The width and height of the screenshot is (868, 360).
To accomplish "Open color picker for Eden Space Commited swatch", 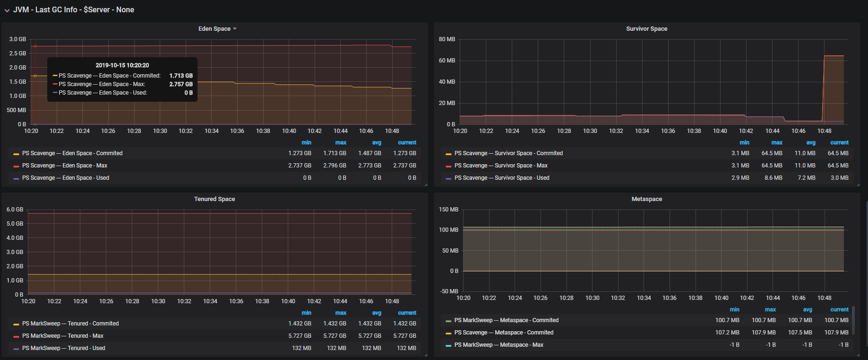I will [x=16, y=154].
